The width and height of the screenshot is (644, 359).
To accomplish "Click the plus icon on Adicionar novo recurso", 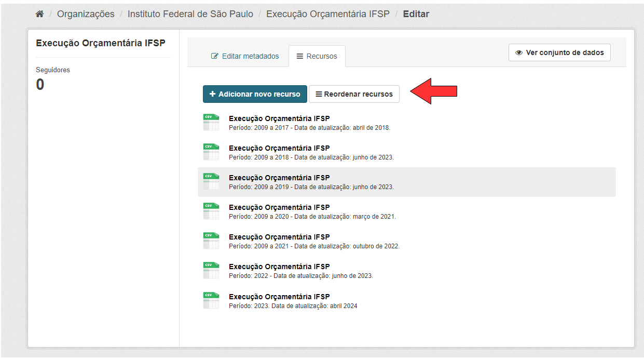I will [212, 94].
